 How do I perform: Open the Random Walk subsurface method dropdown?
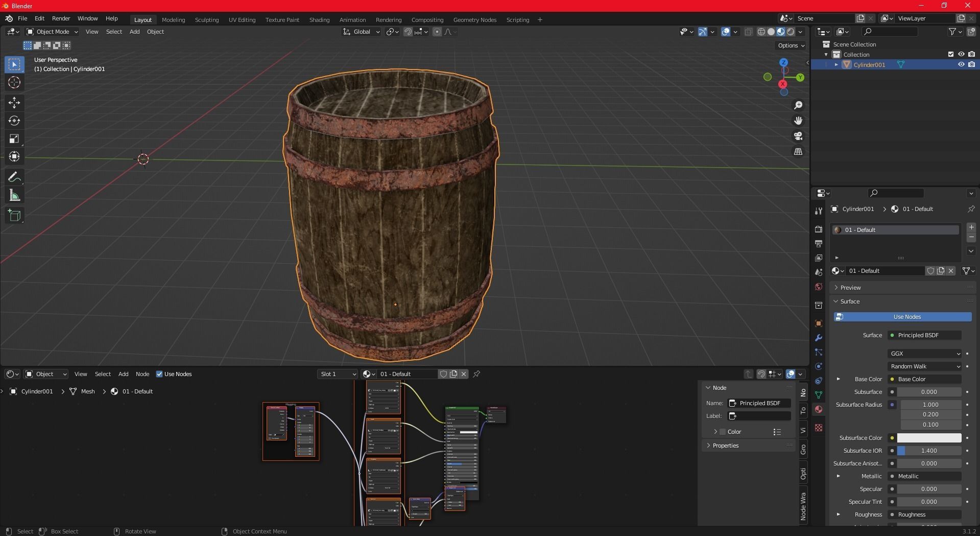click(924, 366)
